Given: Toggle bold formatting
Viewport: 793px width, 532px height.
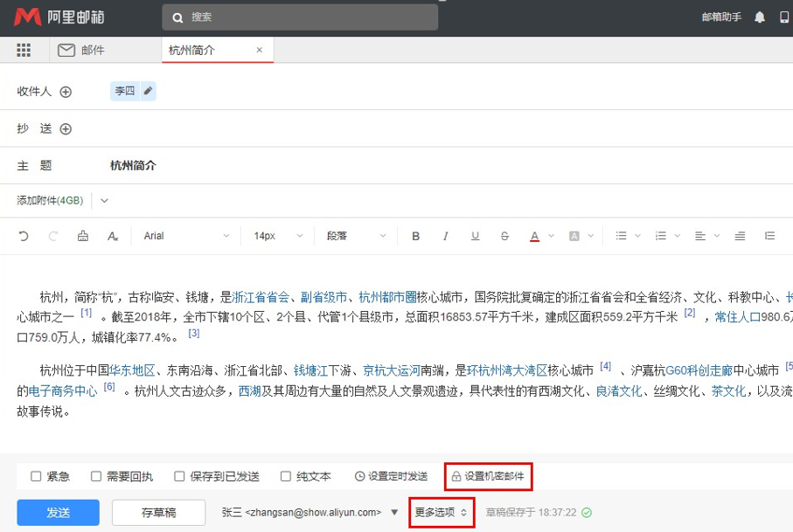Looking at the screenshot, I should tap(416, 236).
